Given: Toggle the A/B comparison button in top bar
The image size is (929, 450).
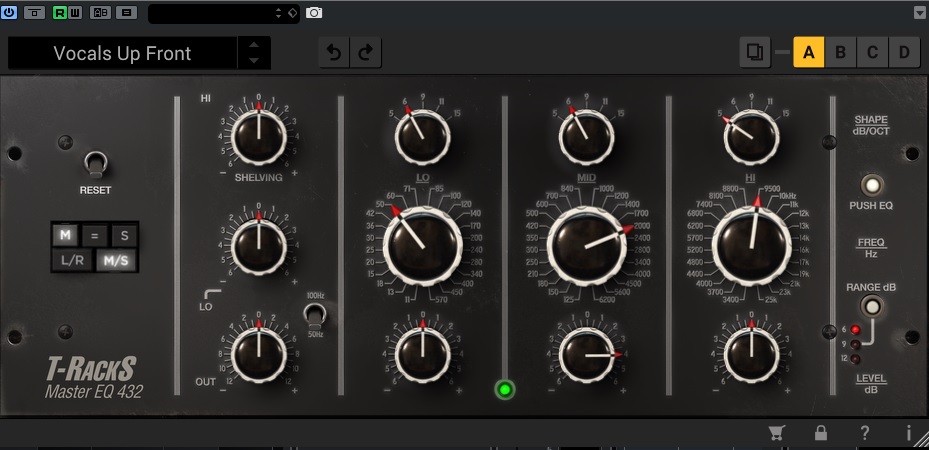Looking at the screenshot, I should [x=100, y=12].
